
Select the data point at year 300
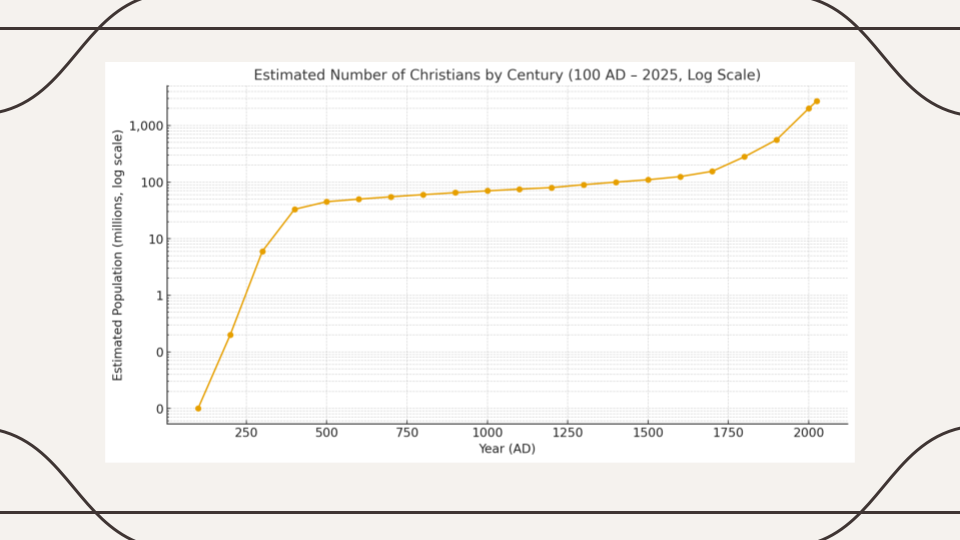pyautogui.click(x=262, y=251)
